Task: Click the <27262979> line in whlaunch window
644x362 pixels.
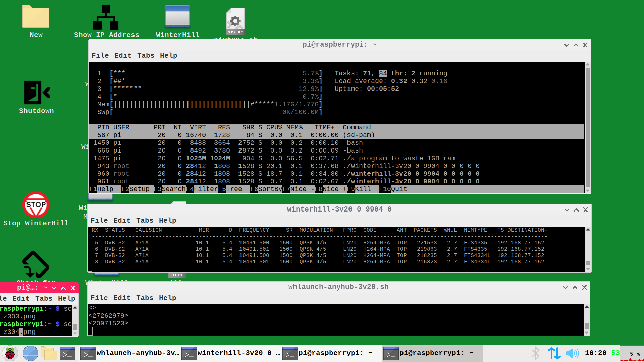Action: click(x=108, y=316)
